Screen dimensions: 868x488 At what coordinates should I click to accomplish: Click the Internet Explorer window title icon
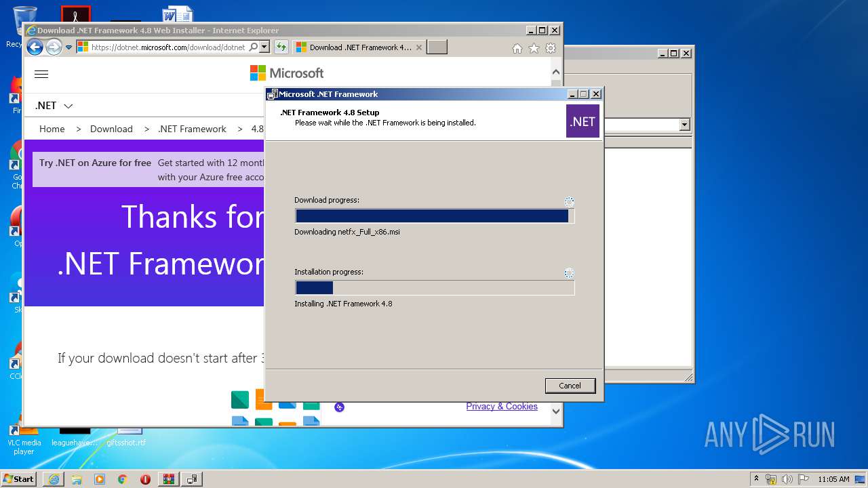pyautogui.click(x=31, y=30)
